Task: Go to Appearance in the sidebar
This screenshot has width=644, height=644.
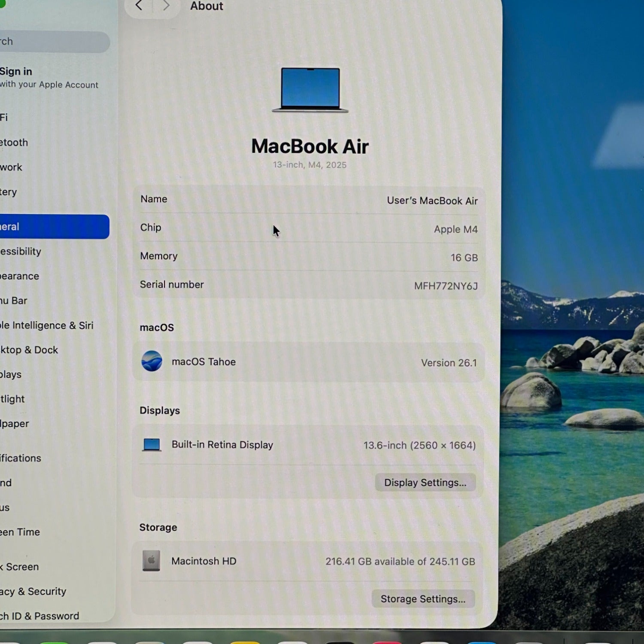Action: (21, 276)
